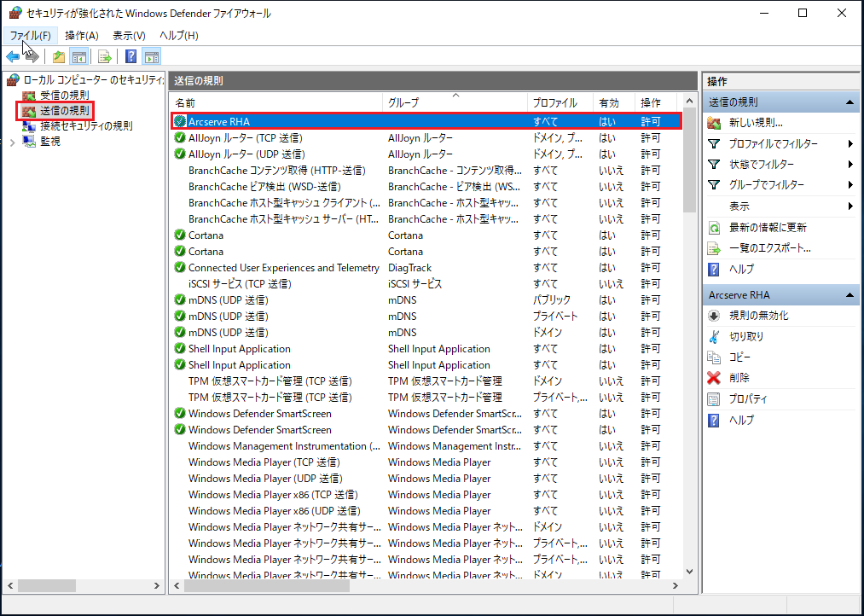
Task: Click the コピー documents icon
Action: tap(714, 357)
